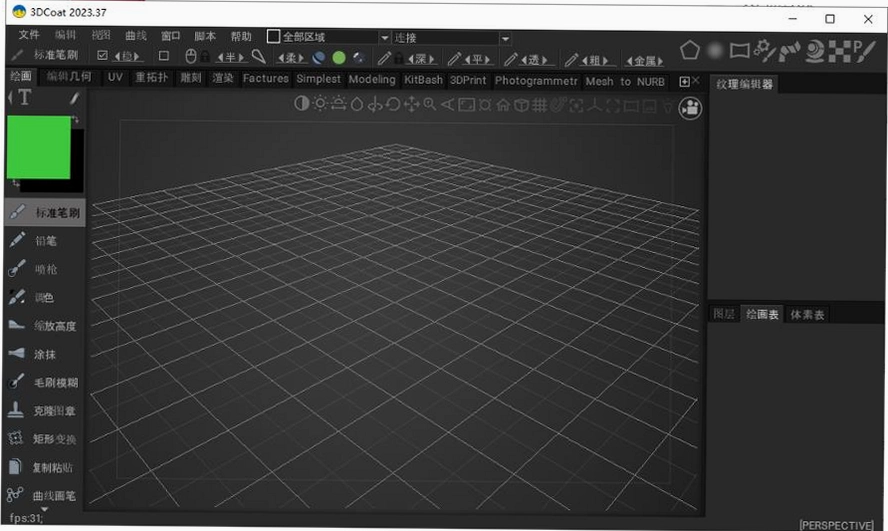Switch to the 雕刻 tab
The width and height of the screenshot is (888, 531).
[191, 78]
